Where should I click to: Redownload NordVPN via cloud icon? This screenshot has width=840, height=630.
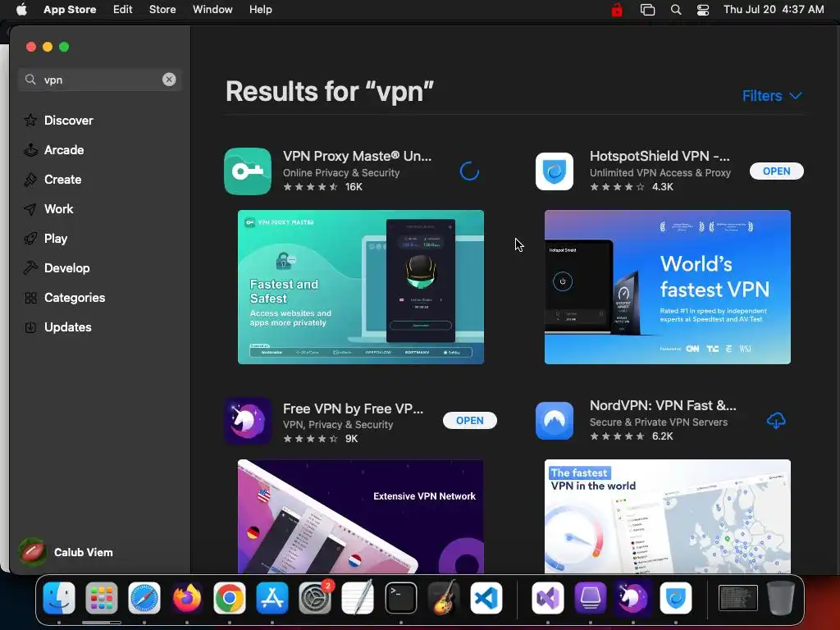click(x=776, y=421)
